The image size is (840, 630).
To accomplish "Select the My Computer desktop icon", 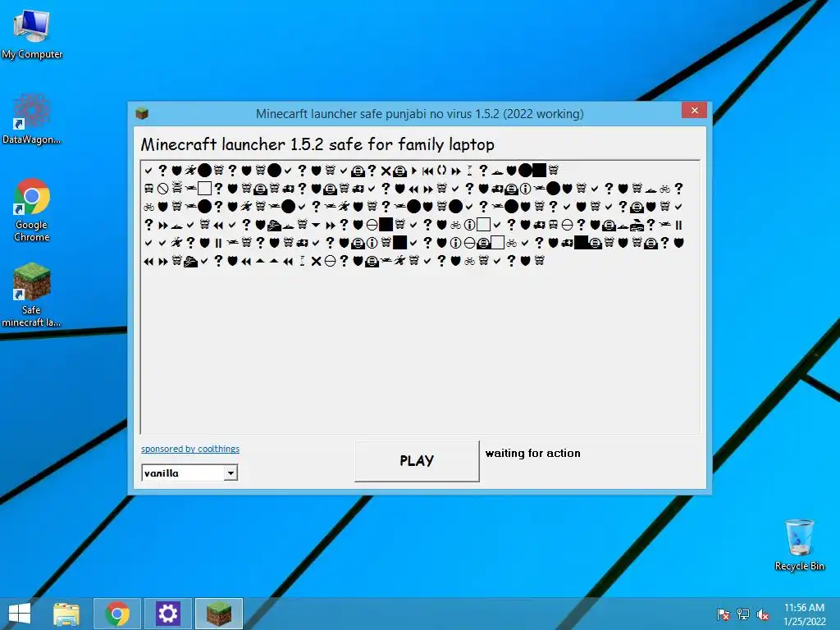I will coord(32,34).
